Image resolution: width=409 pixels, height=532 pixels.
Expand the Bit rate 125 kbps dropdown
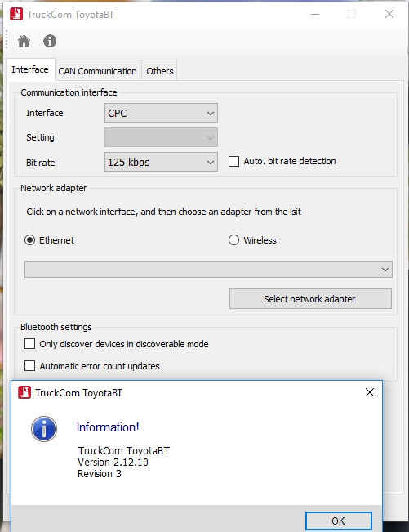(161, 162)
